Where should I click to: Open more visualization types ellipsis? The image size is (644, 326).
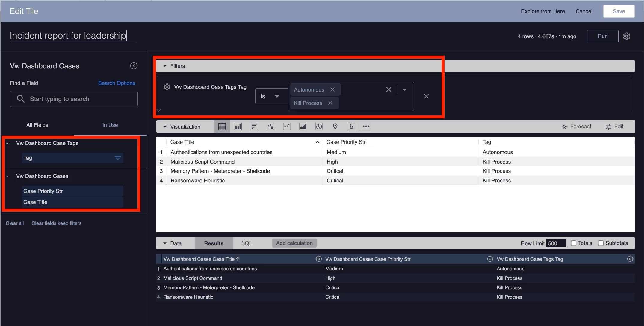tap(366, 127)
